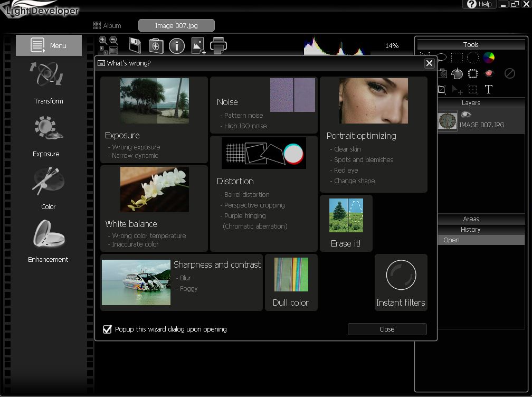
Task: Select the Red eye tool
Action: tap(489, 74)
